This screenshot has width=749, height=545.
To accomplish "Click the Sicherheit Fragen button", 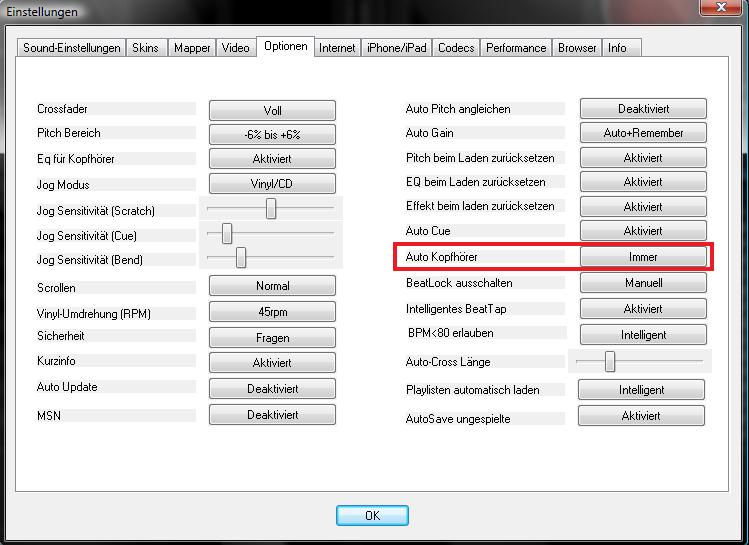I will [272, 338].
